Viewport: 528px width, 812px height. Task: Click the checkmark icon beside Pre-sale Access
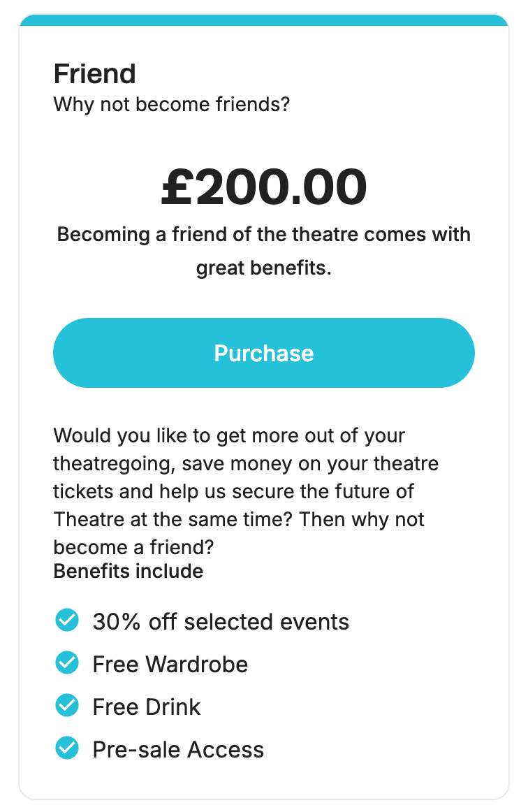click(x=67, y=748)
